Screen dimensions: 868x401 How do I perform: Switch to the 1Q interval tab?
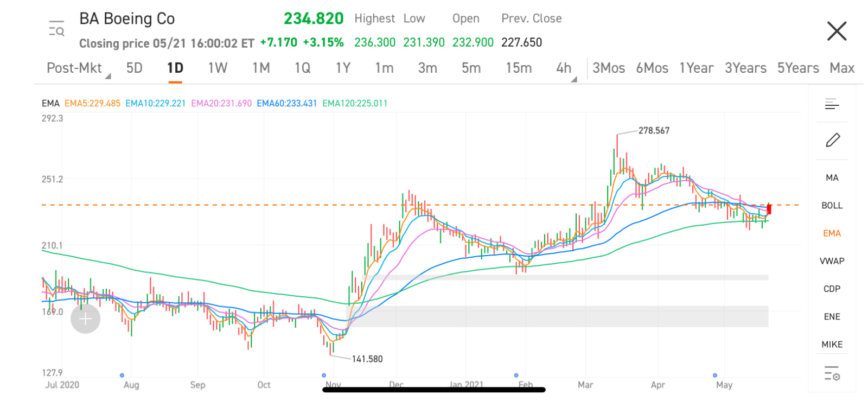[302, 68]
